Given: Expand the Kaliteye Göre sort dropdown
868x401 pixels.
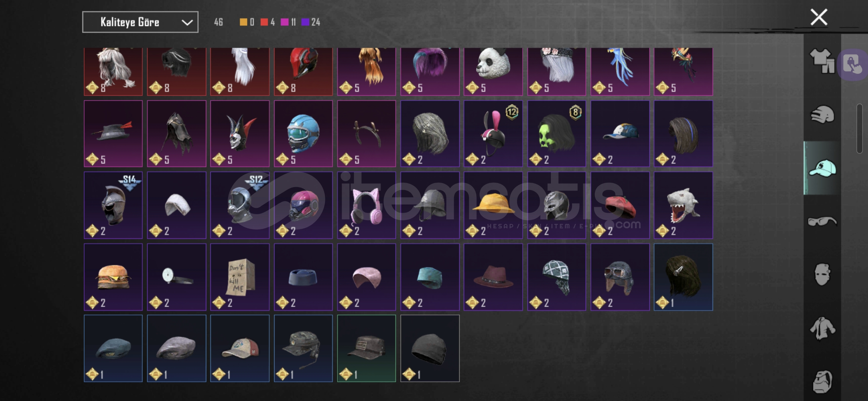Looking at the screenshot, I should point(140,22).
